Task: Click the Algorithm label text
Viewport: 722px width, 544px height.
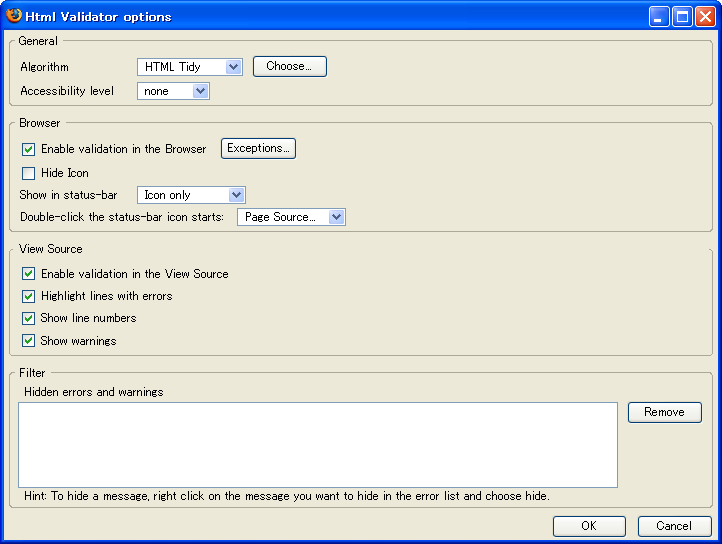Action: pyautogui.click(x=44, y=67)
